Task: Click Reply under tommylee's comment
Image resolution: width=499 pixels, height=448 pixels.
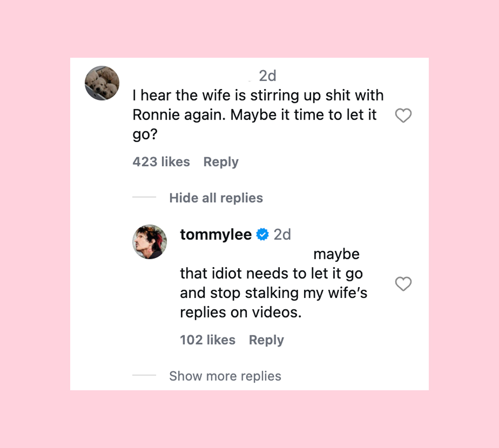Action: (266, 340)
